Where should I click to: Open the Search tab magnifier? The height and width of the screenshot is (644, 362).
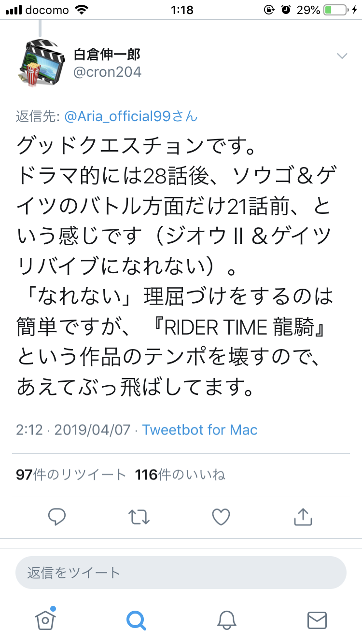tap(136, 619)
